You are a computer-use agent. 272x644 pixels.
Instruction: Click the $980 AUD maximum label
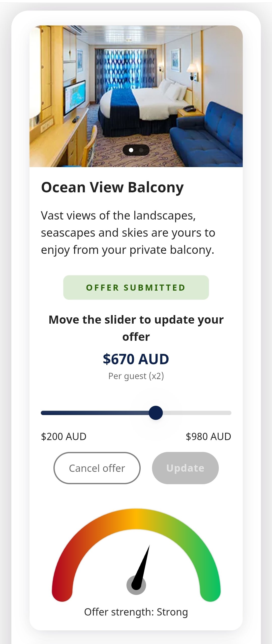click(208, 437)
